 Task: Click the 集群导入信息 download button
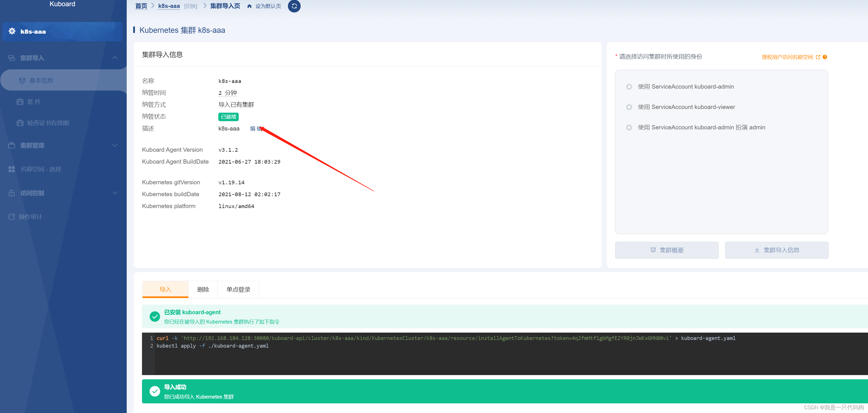tap(776, 250)
